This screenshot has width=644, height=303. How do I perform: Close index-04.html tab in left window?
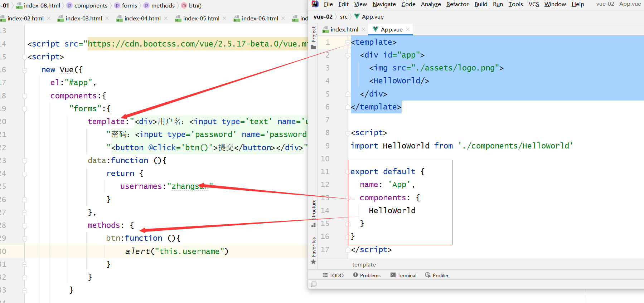click(x=166, y=18)
